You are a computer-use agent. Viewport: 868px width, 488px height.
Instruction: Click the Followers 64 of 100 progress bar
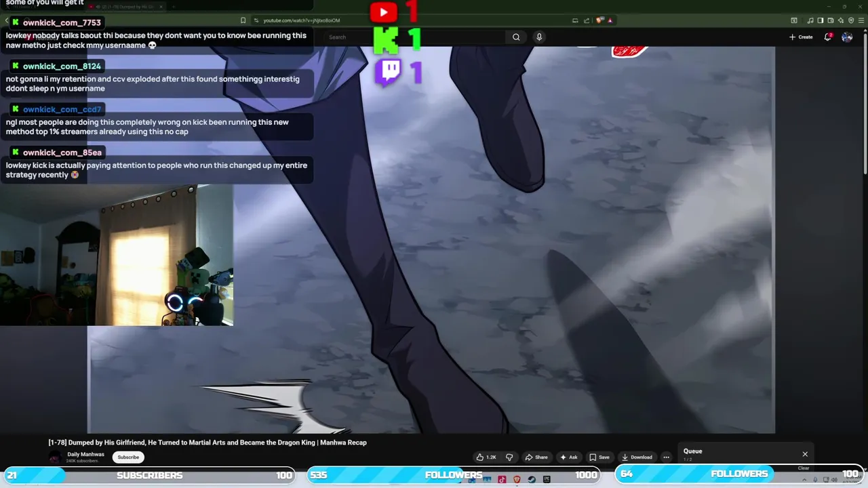pos(739,474)
